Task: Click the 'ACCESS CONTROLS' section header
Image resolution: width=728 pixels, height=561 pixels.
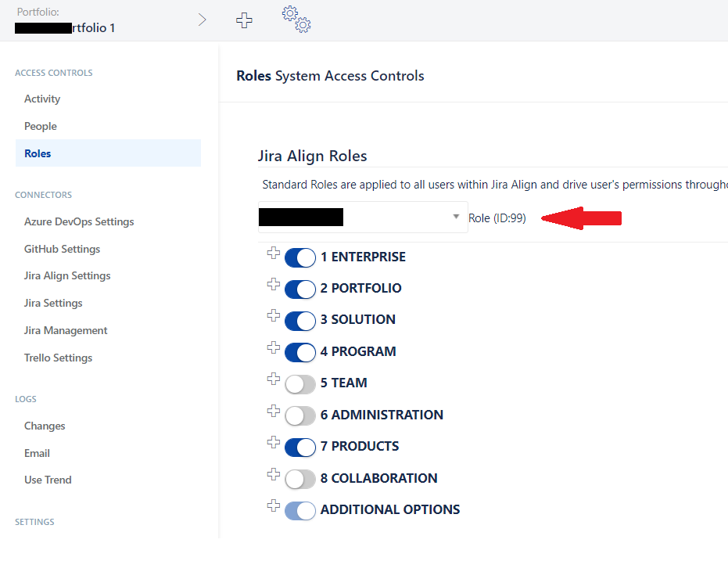Action: pos(54,73)
